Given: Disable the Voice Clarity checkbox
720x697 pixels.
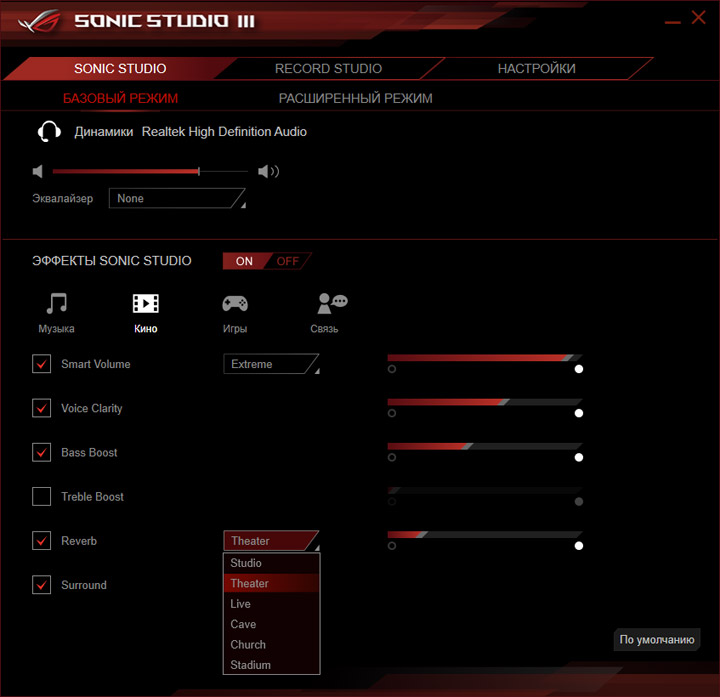Looking at the screenshot, I should coord(41,408).
